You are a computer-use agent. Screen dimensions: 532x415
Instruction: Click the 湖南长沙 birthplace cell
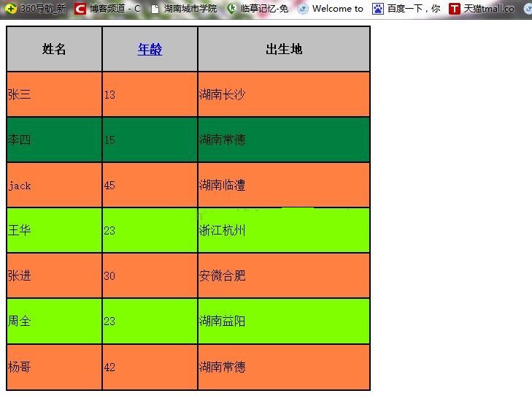click(x=283, y=94)
